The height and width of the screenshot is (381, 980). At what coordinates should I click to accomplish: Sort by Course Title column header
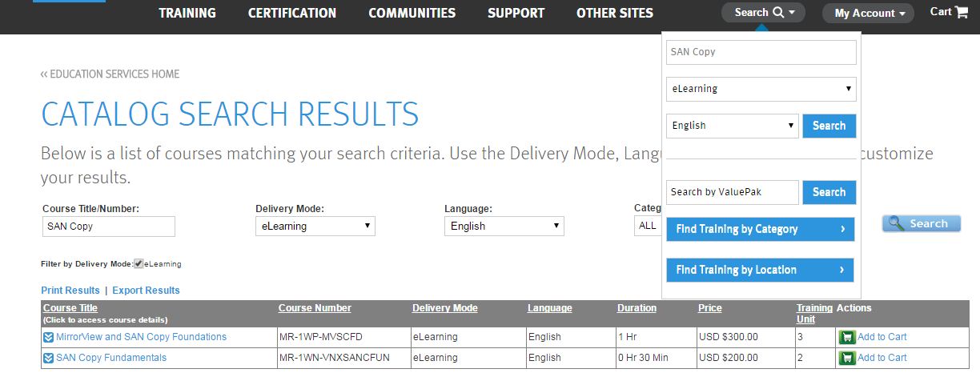70,308
